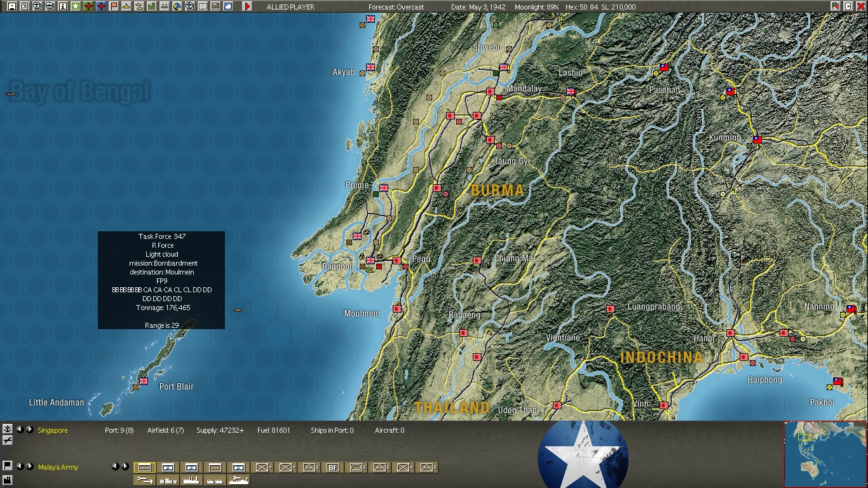
Task: Click the Kunming city label
Action: point(725,137)
